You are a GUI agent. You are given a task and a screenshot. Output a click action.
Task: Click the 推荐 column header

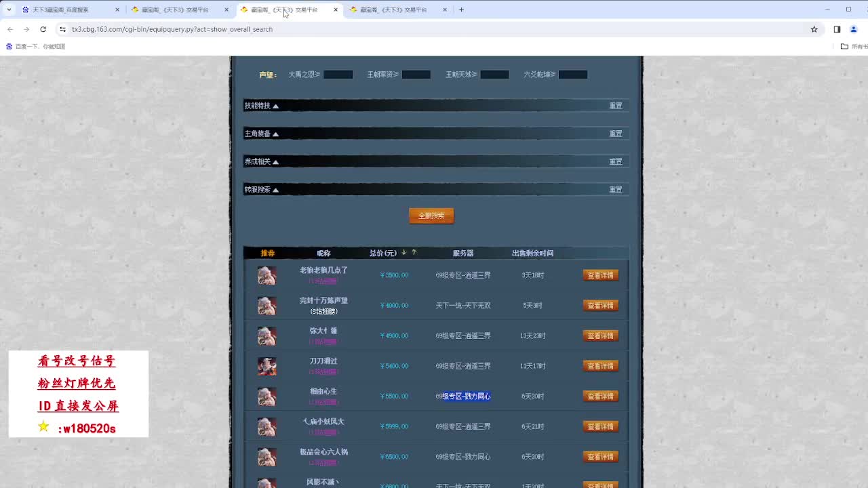tap(267, 253)
